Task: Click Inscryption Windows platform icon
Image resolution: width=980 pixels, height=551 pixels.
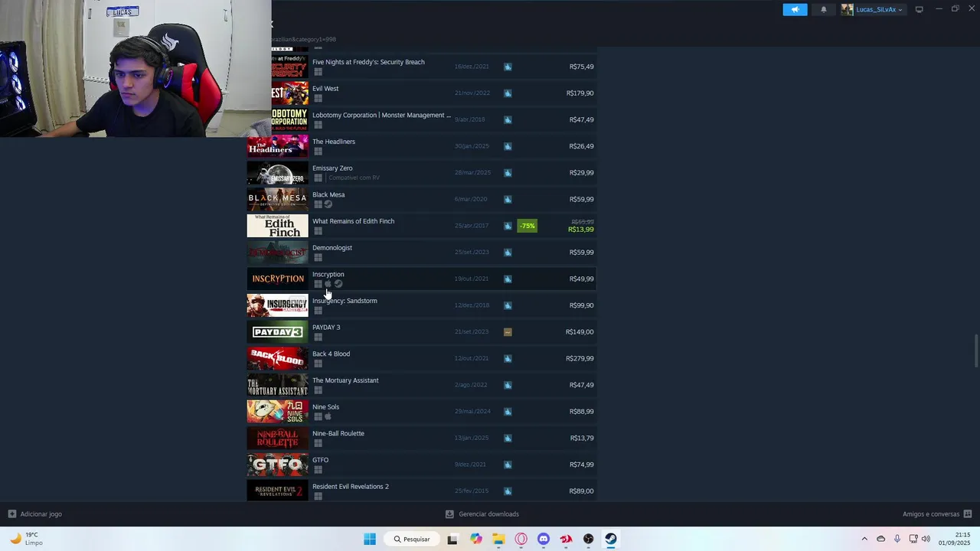Action: (318, 284)
